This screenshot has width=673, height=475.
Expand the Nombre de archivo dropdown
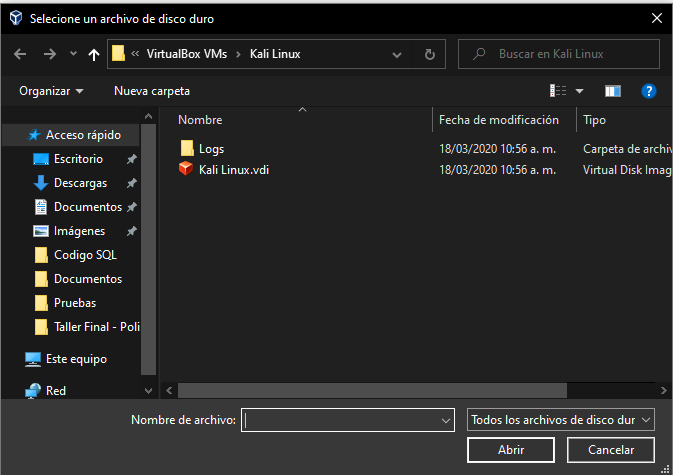[446, 421]
